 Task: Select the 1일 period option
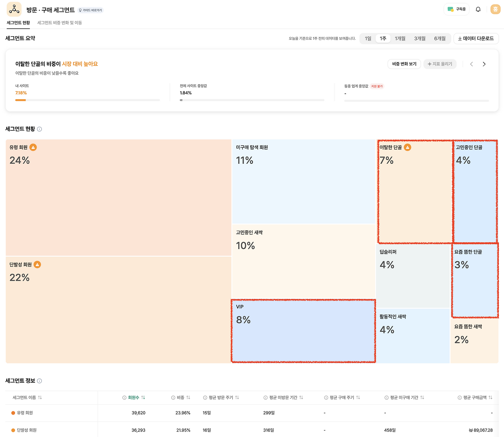coord(368,39)
